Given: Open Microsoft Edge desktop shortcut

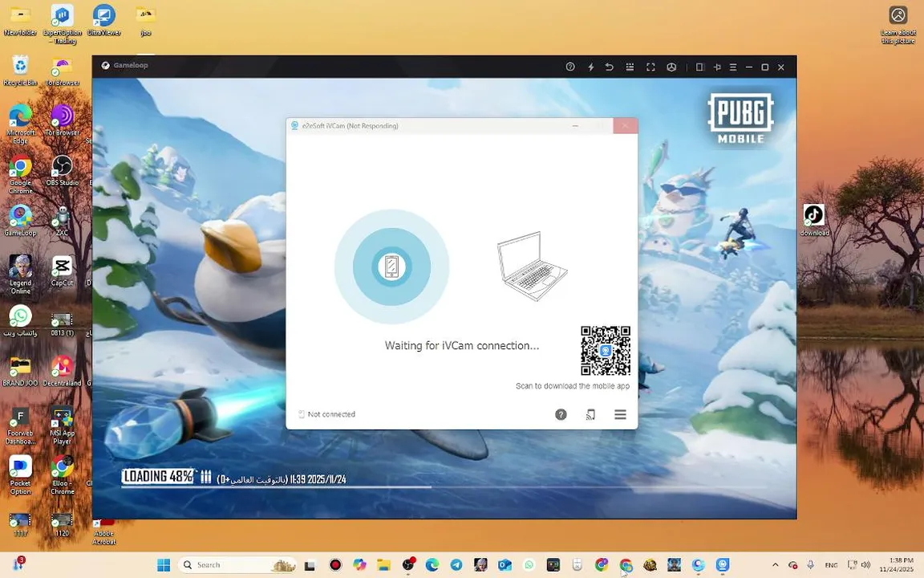Looking at the screenshot, I should [20, 124].
